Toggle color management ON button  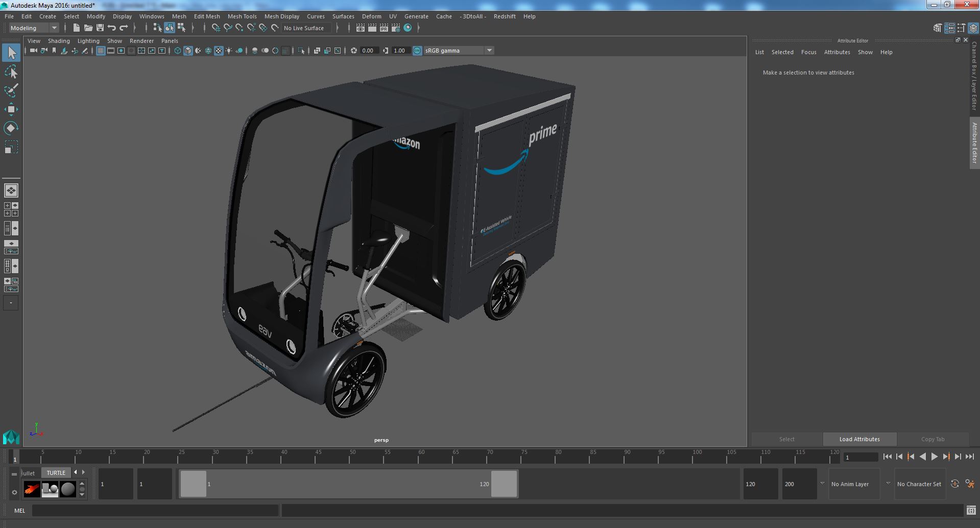417,51
